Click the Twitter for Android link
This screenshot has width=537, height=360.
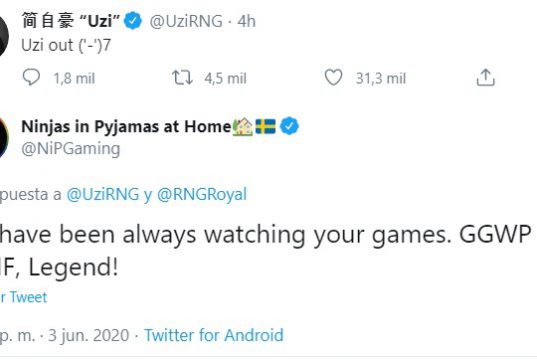[x=214, y=335]
